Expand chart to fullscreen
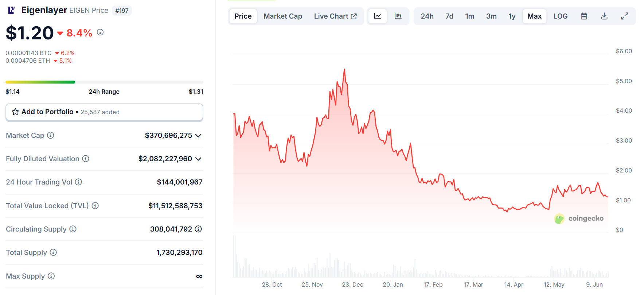 (625, 16)
